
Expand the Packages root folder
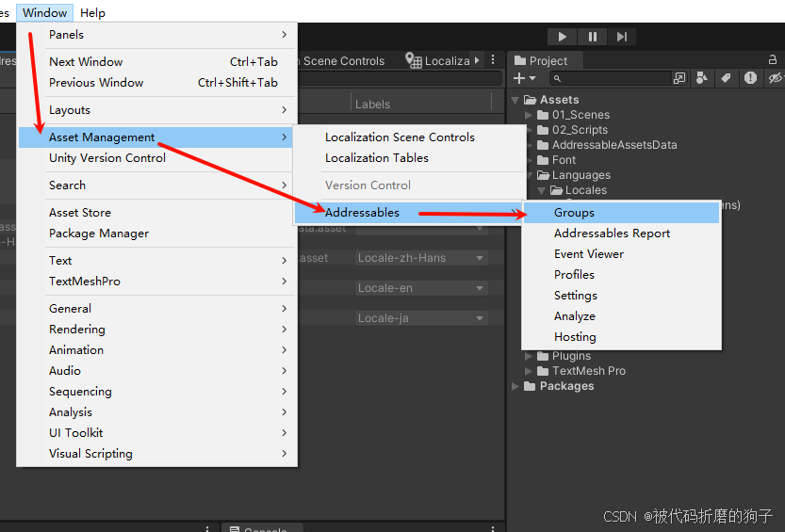tap(515, 386)
